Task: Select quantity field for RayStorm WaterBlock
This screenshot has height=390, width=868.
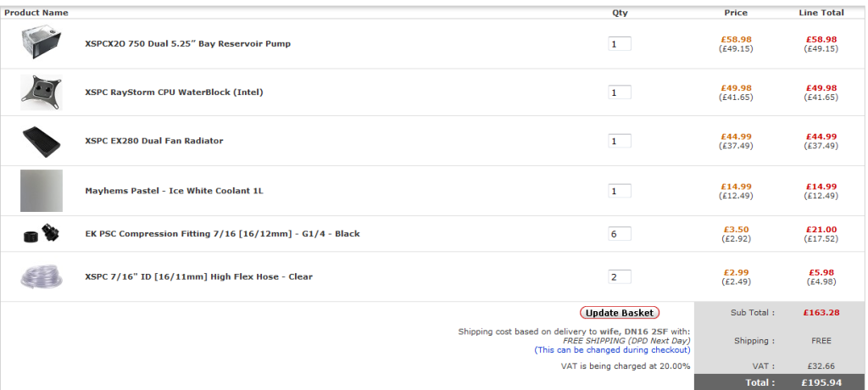Action: pos(619,92)
